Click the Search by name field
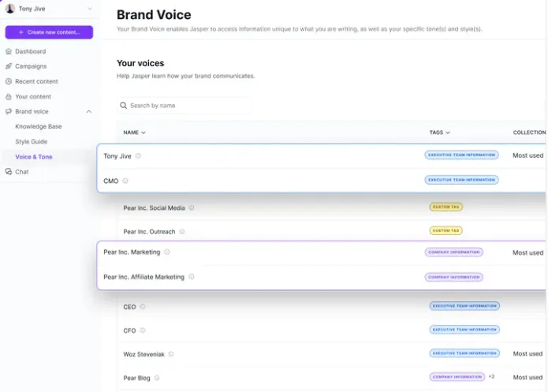 (185, 106)
